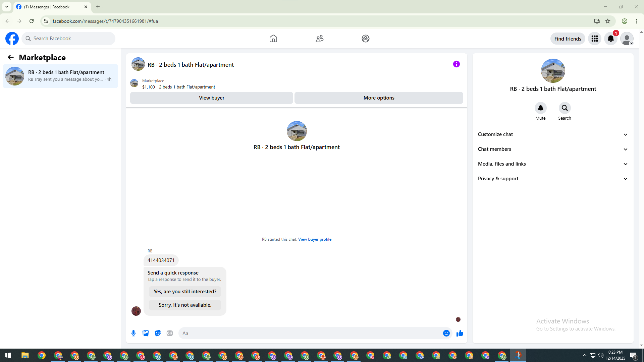Open the Facebook menu grid icon
The height and width of the screenshot is (362, 644).
click(594, 39)
